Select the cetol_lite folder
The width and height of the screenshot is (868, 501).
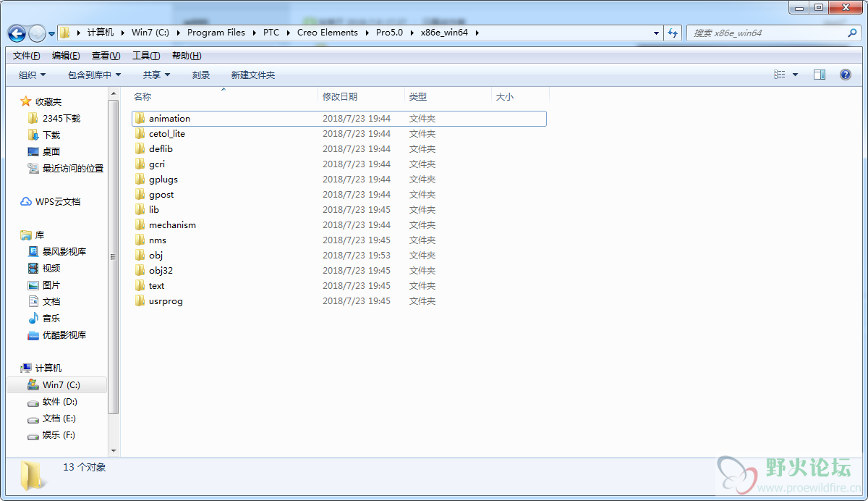click(x=339, y=134)
